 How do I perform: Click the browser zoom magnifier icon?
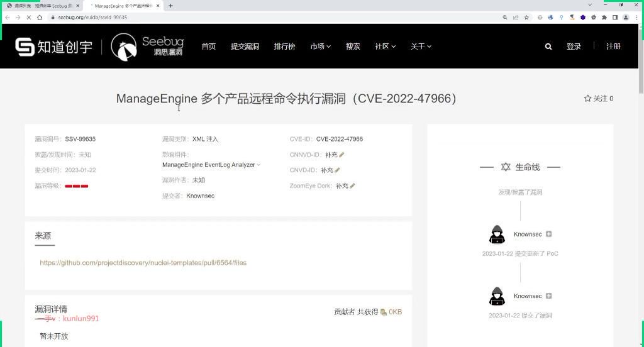[505, 17]
